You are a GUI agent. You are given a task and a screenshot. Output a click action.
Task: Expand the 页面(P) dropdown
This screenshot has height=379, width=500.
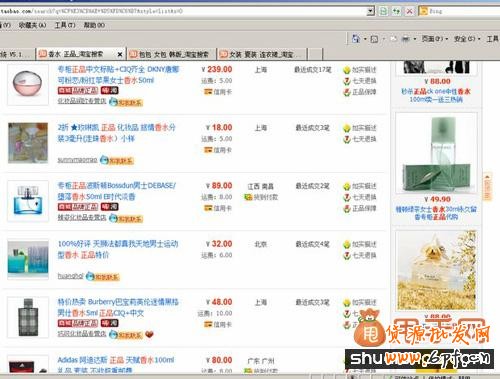point(435,39)
